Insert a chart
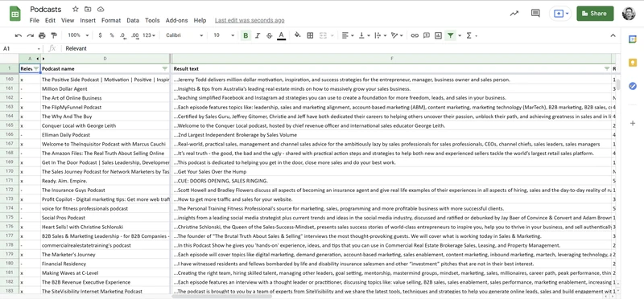 pos(438,35)
